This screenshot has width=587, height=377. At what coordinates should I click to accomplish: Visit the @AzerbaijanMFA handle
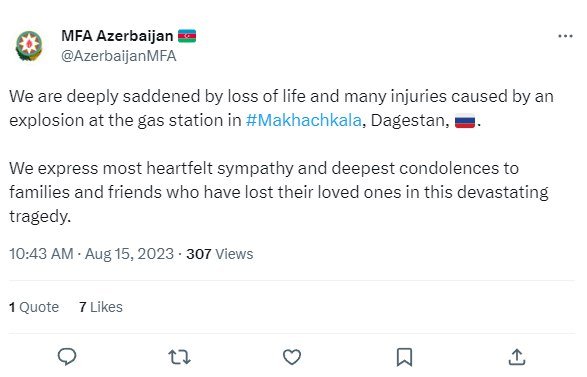coord(119,56)
